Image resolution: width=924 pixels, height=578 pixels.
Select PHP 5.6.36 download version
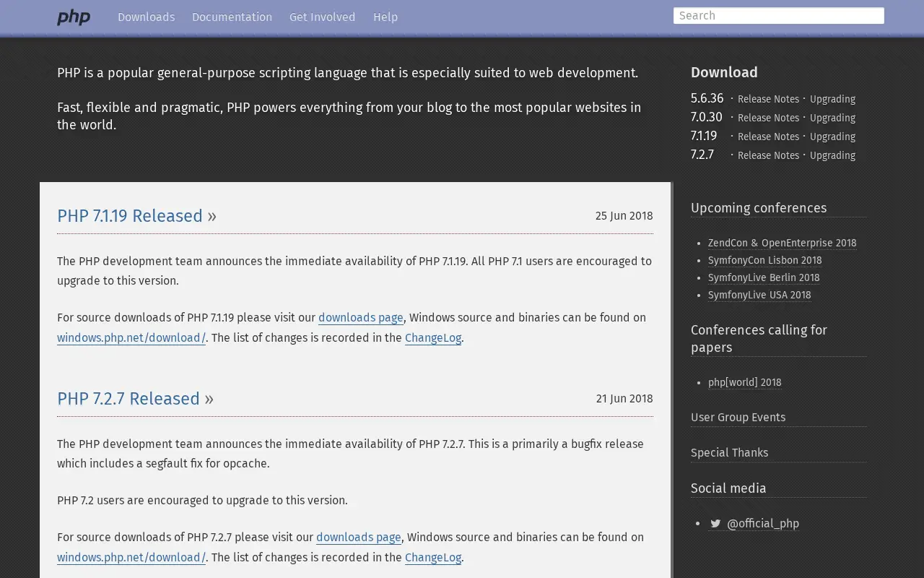click(x=707, y=98)
